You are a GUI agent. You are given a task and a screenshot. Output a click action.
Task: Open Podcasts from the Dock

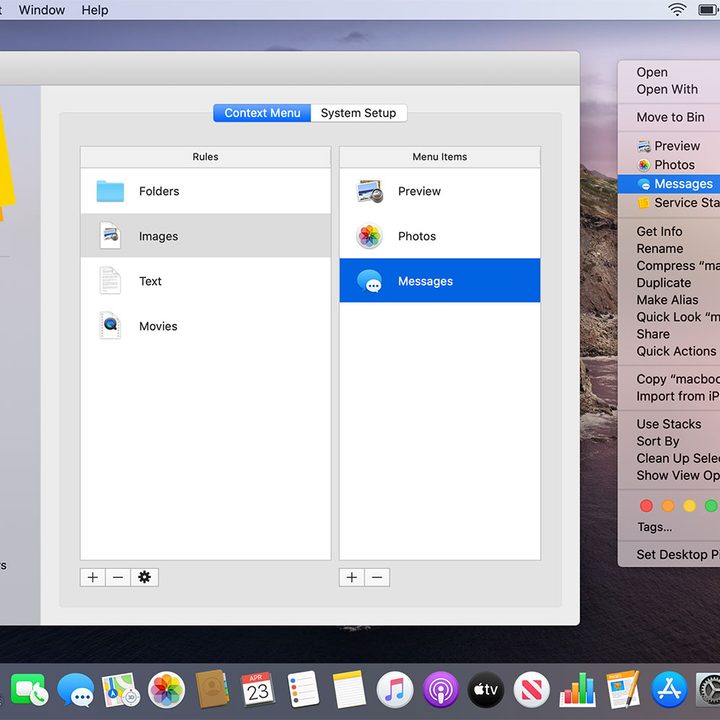(x=440, y=690)
